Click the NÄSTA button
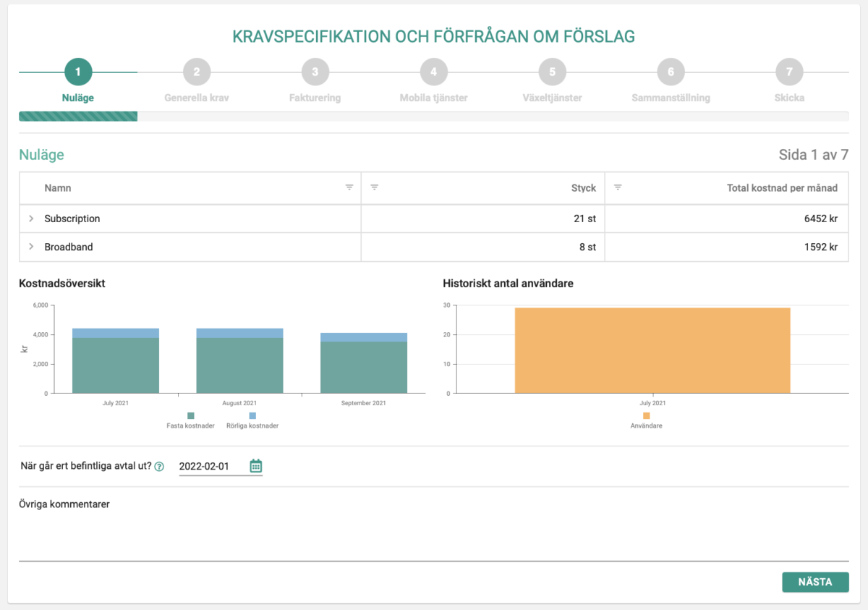The width and height of the screenshot is (868, 610). (x=814, y=582)
